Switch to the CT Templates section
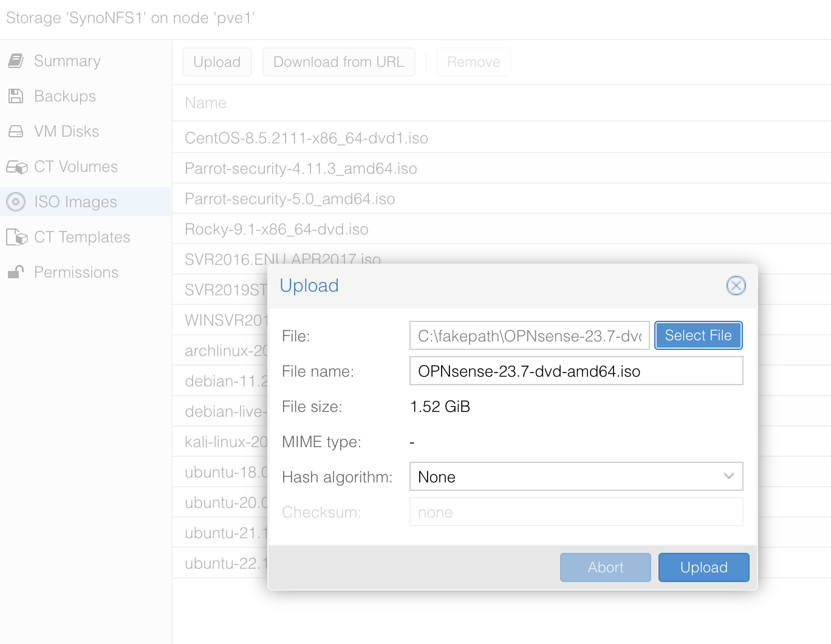The width and height of the screenshot is (831, 644). [x=82, y=237]
